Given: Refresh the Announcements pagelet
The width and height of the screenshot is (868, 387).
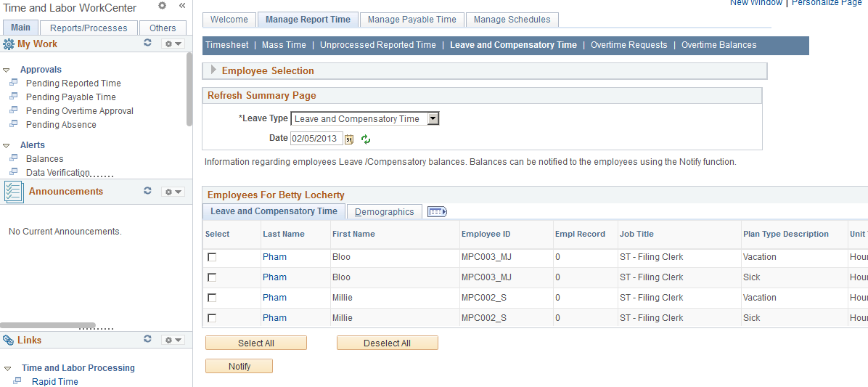Looking at the screenshot, I should (x=147, y=190).
